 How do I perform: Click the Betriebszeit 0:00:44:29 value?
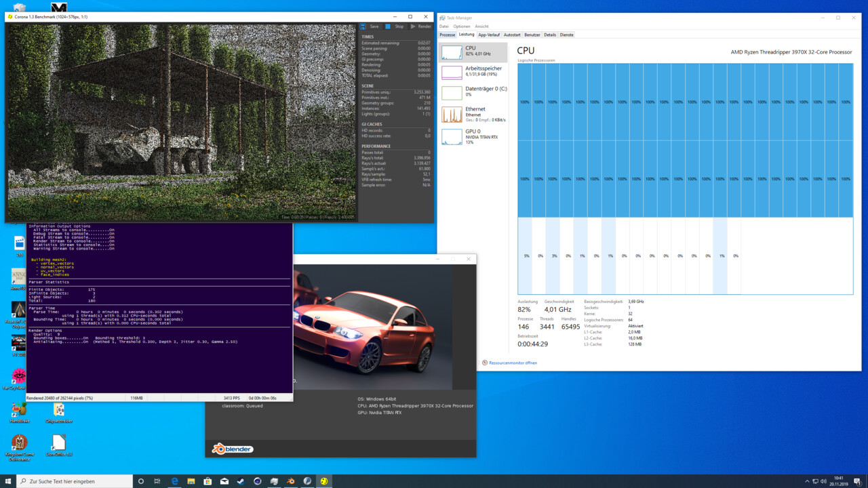pos(532,344)
